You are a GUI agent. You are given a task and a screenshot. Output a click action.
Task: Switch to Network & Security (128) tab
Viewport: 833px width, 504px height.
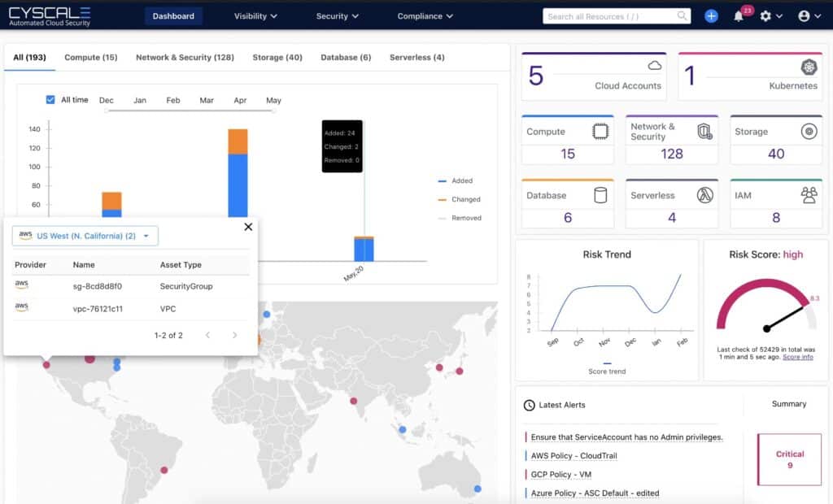coord(185,58)
